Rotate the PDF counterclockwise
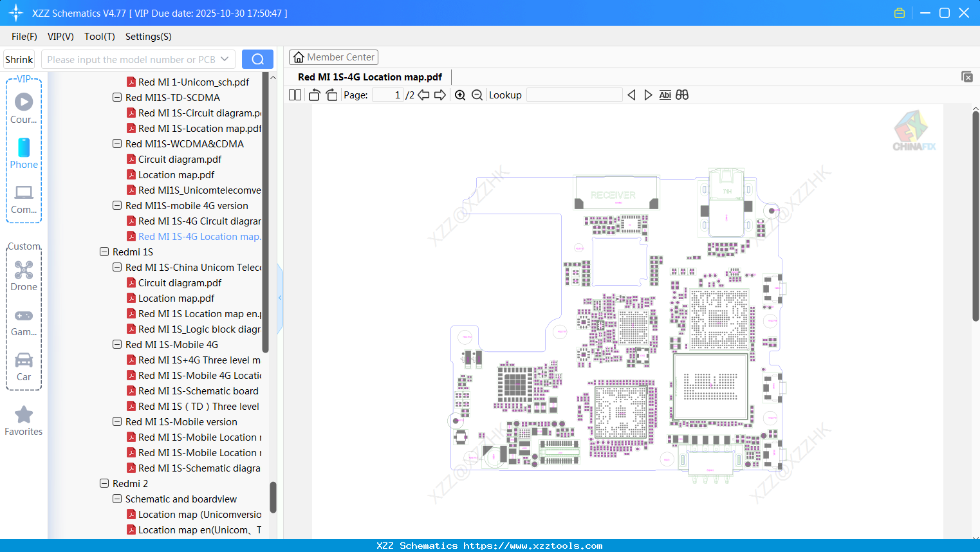980x552 pixels. [313, 95]
